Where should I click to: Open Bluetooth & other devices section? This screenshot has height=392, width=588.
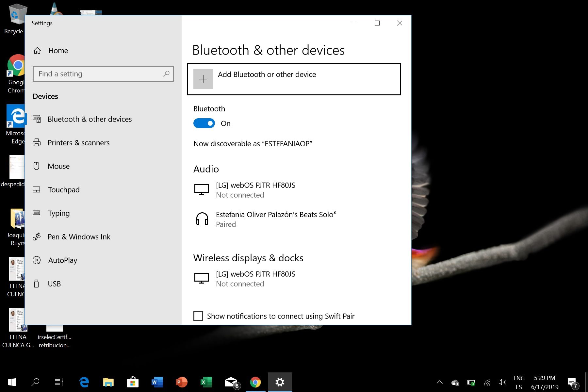tap(90, 119)
